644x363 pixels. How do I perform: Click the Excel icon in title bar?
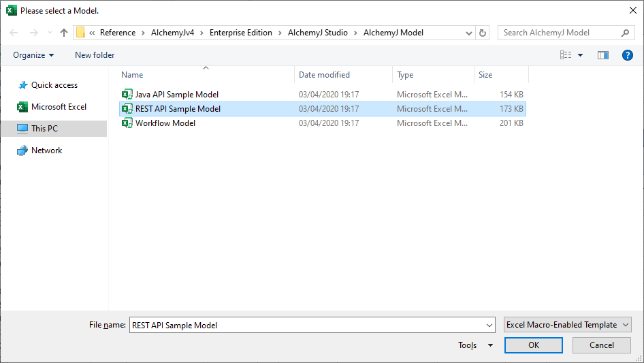pyautogui.click(x=12, y=11)
